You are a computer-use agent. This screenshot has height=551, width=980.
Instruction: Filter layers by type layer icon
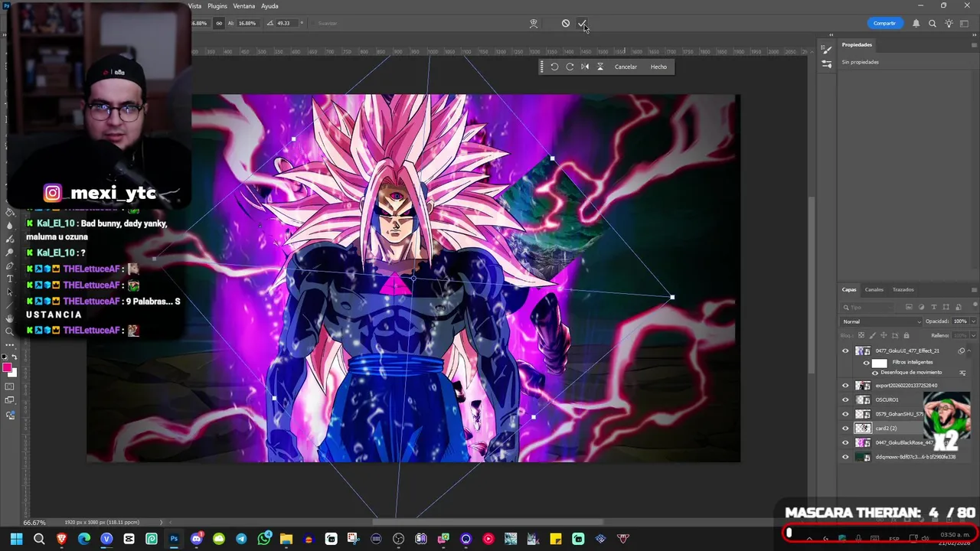933,307
